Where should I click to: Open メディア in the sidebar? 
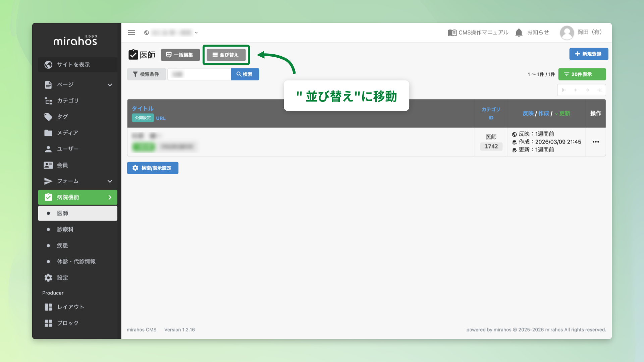78,133
